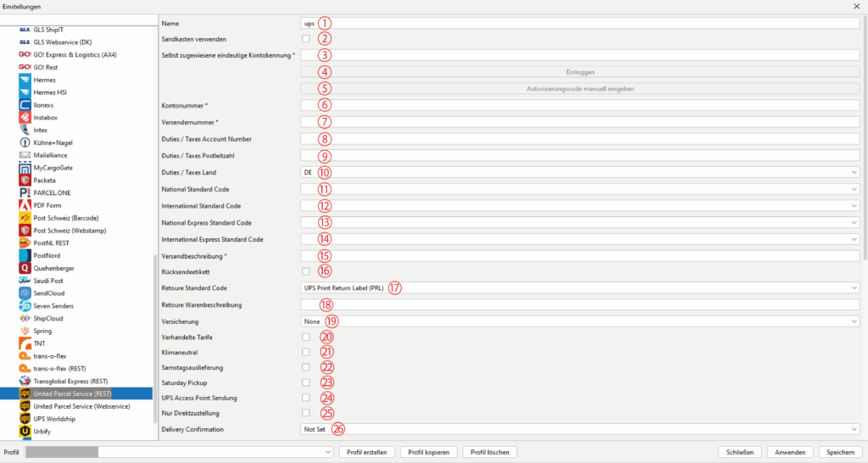Viewport: 868px width, 463px height.
Task: Click the Packeta icon
Action: pyautogui.click(x=25, y=180)
